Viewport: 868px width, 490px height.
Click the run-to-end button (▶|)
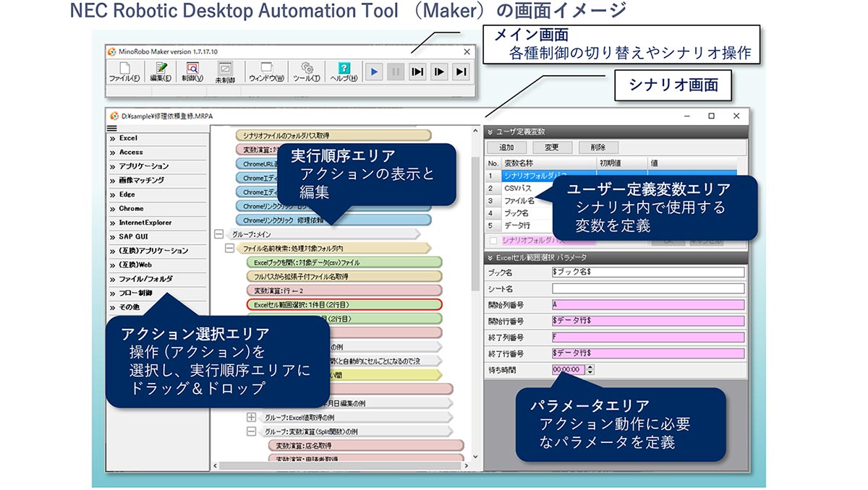coord(461,72)
